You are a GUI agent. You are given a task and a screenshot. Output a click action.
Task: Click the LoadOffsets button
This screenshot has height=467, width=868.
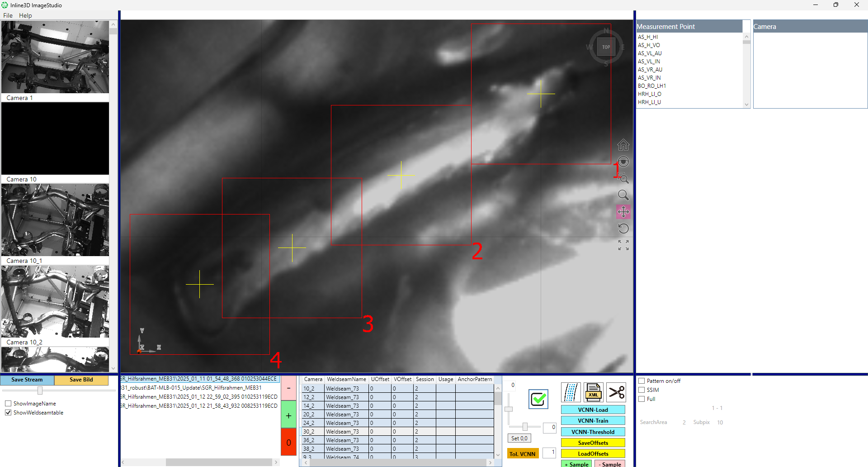[593, 454]
